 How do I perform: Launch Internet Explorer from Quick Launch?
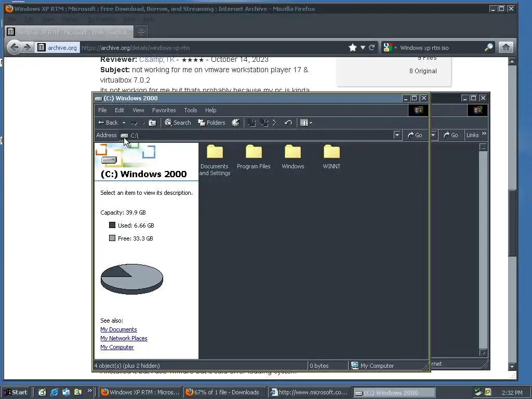[x=54, y=392]
